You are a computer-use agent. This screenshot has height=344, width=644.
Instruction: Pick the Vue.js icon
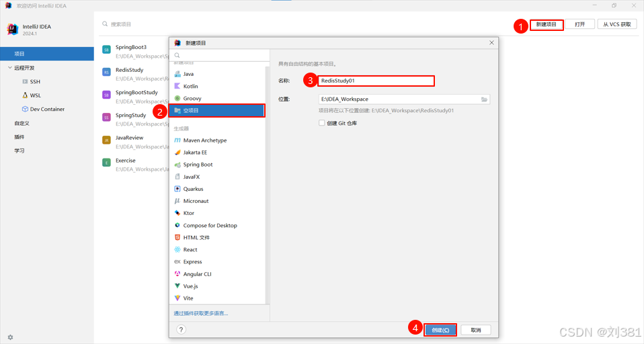pyautogui.click(x=177, y=286)
